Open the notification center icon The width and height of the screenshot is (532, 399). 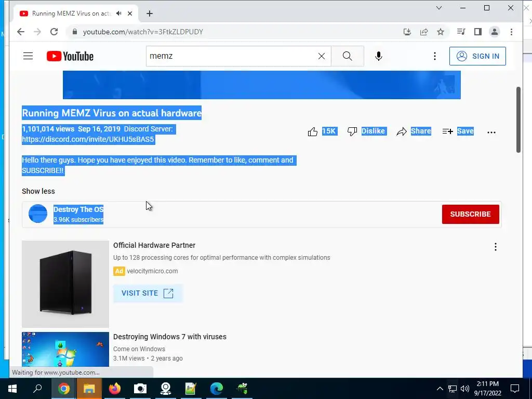click(515, 389)
